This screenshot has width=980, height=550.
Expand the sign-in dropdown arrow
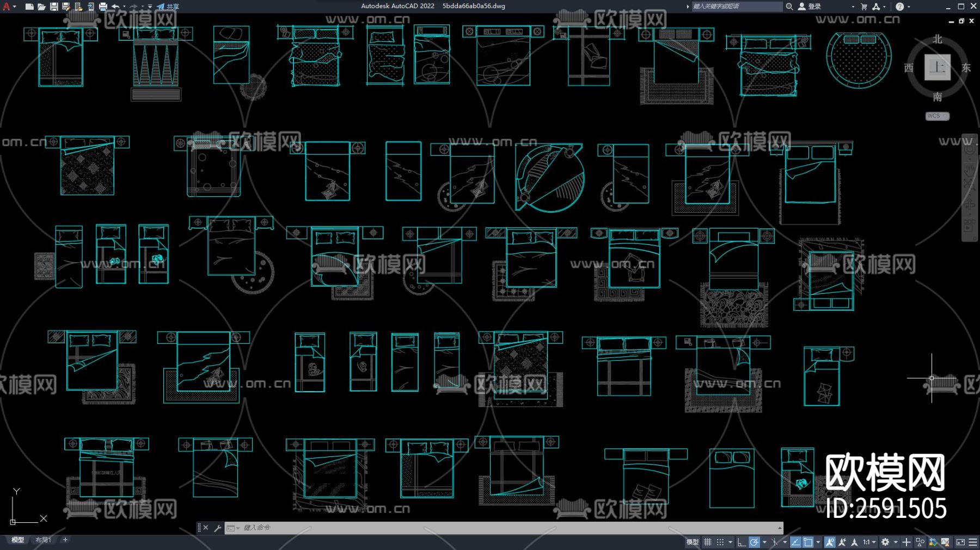click(x=853, y=7)
